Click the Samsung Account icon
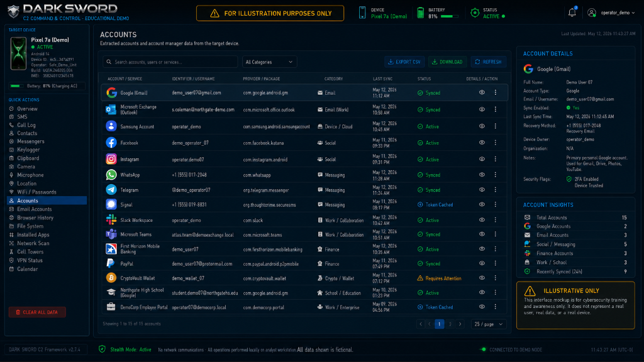The height and width of the screenshot is (362, 644). click(x=111, y=126)
